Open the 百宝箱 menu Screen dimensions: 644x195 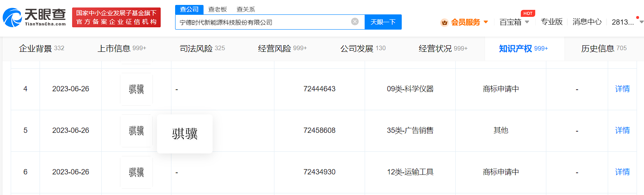click(x=510, y=22)
